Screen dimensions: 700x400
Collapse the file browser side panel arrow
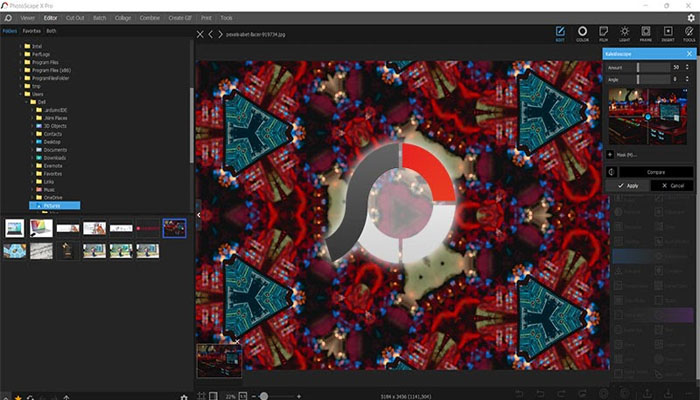199,215
